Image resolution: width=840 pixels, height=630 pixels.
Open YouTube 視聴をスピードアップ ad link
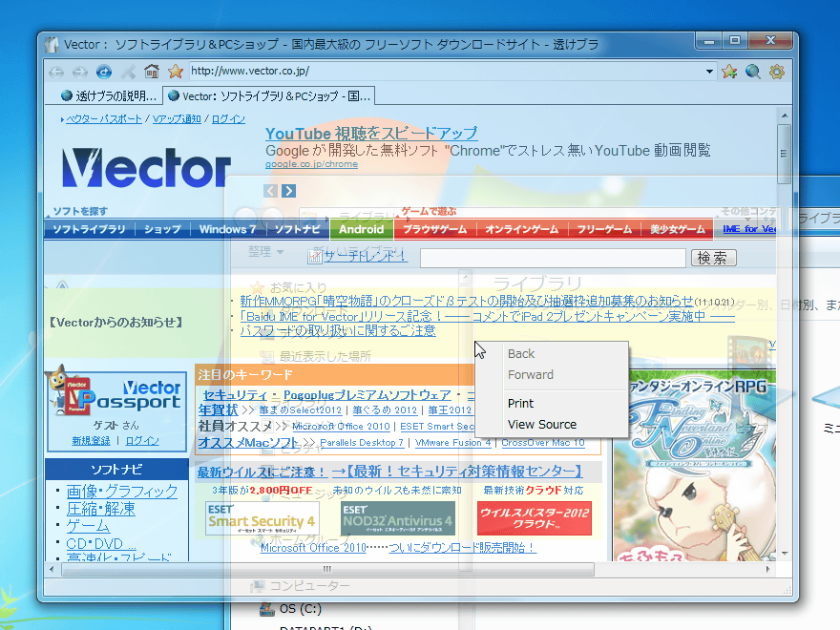[x=371, y=134]
